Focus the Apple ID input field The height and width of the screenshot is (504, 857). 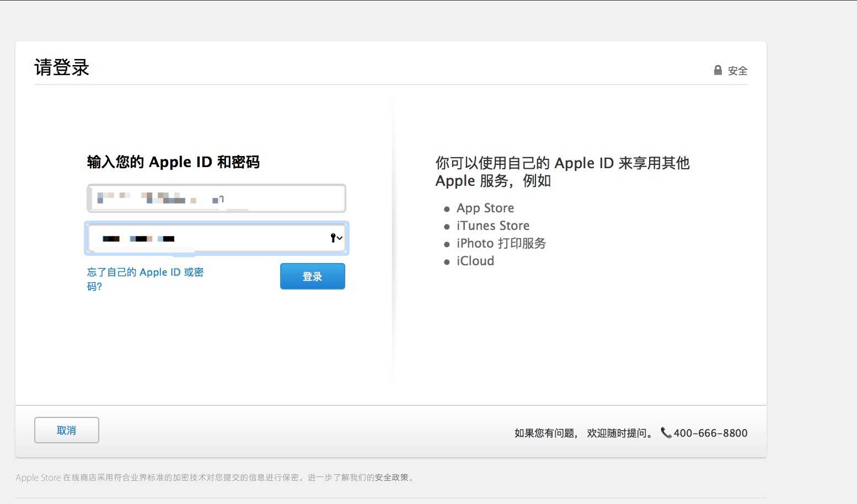click(216, 199)
